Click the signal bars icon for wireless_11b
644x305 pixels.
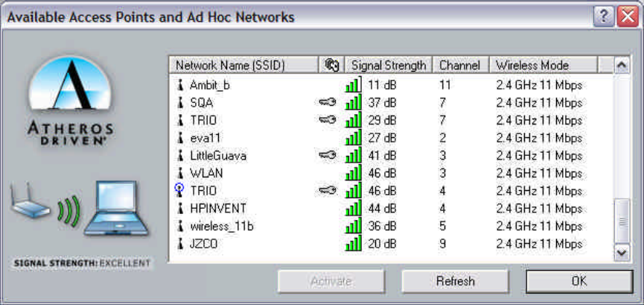click(x=353, y=225)
